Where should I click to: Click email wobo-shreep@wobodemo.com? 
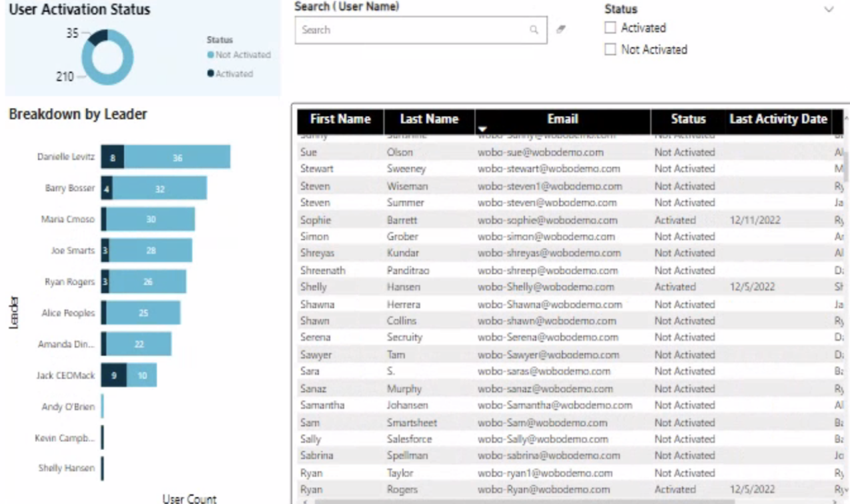547,271
